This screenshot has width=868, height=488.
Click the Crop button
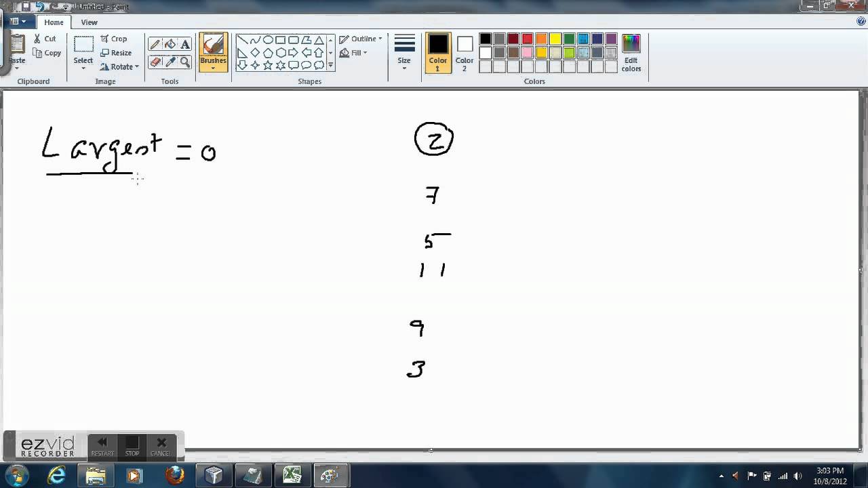coord(114,39)
